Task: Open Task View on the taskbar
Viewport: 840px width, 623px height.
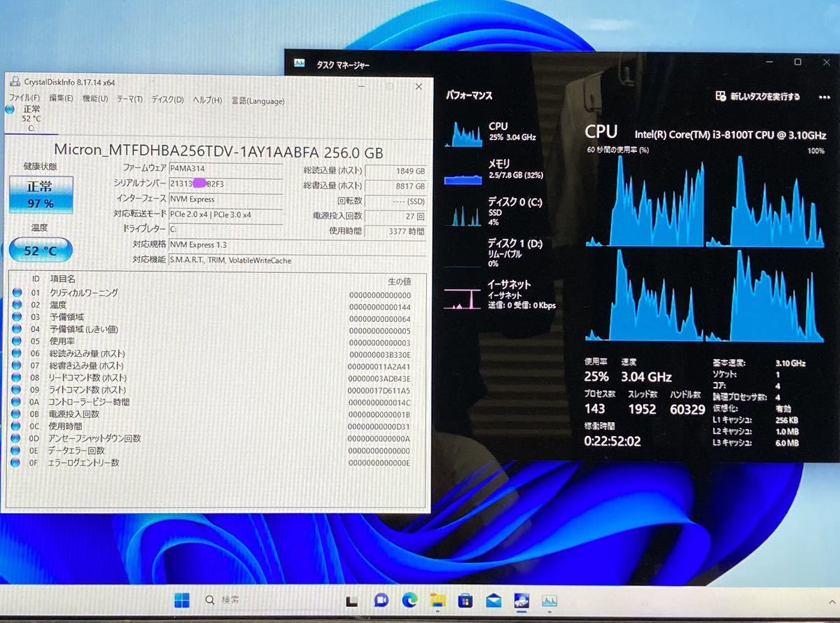Action: [352, 601]
